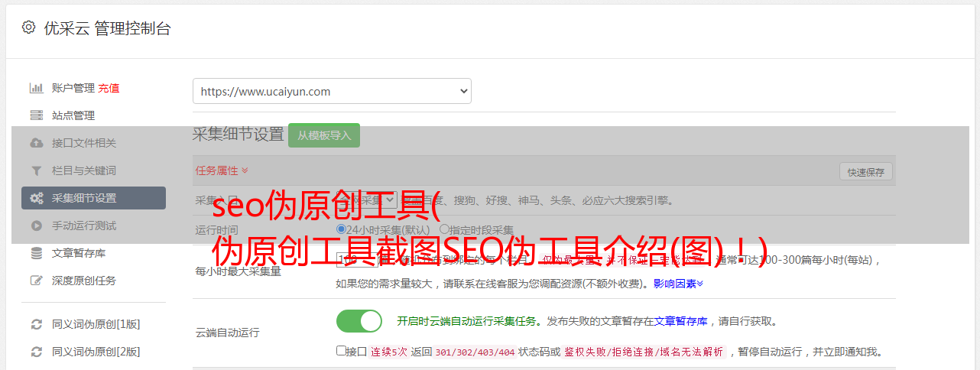The width and height of the screenshot is (980, 370).
Task: Collapse the 任务属性 section
Action: [222, 170]
